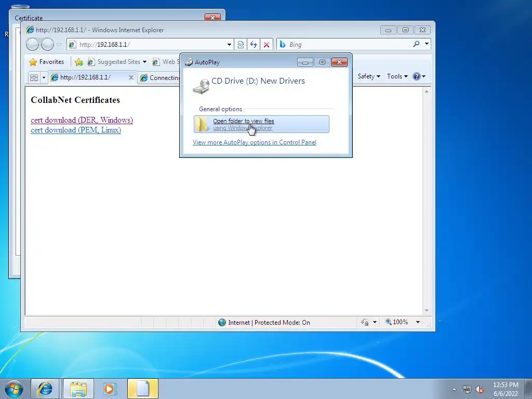Viewport: 532px width, 399px height.
Task: Click the AutoPlay CD drive icon
Action: [201, 86]
